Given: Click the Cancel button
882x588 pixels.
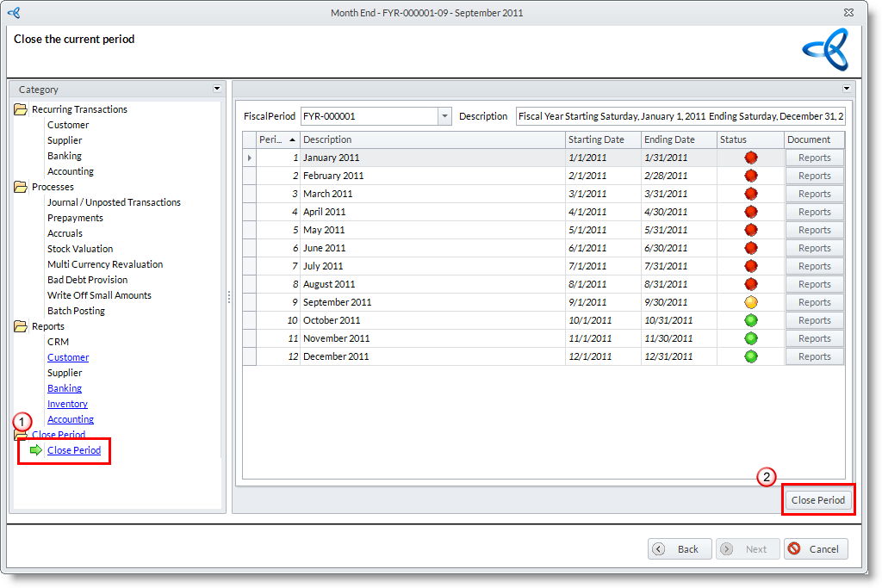Looking at the screenshot, I should [x=816, y=549].
